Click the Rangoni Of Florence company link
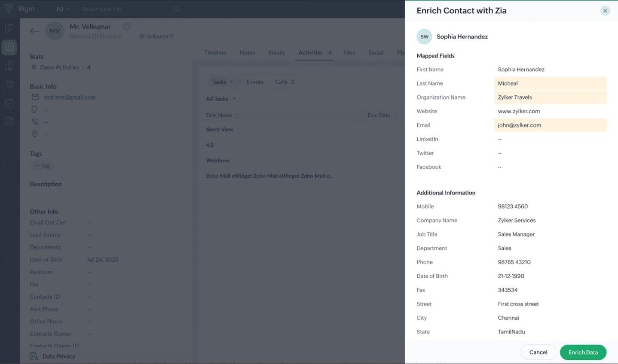Viewport: 618px width, 364px height. [95, 36]
